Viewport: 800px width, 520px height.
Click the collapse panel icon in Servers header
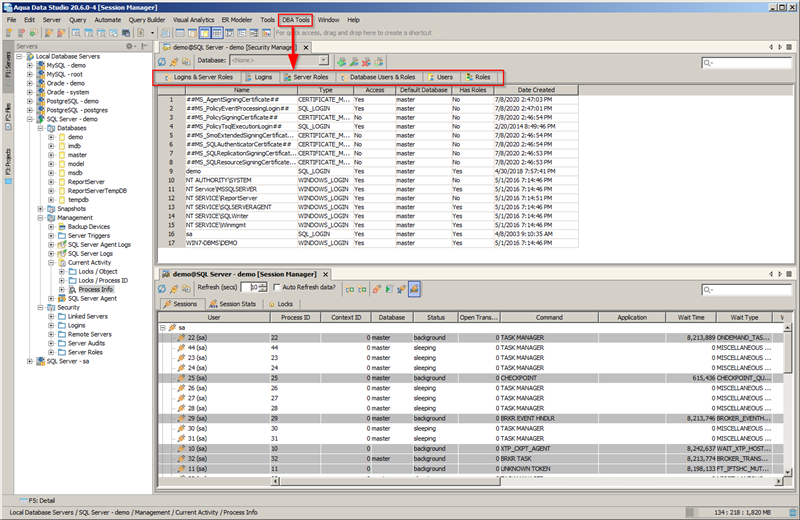pyautogui.click(x=145, y=46)
